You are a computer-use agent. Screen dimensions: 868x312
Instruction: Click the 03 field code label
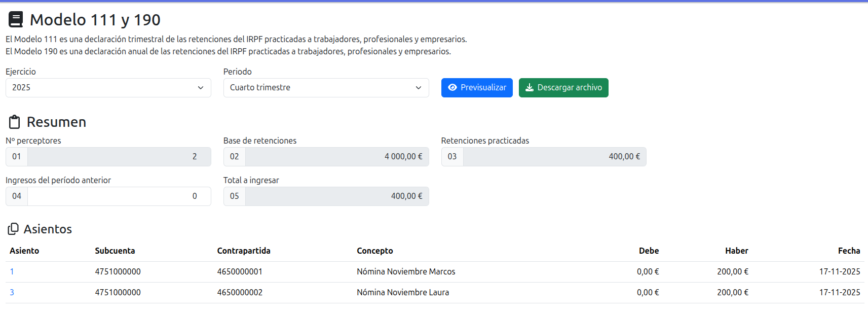pyautogui.click(x=452, y=157)
